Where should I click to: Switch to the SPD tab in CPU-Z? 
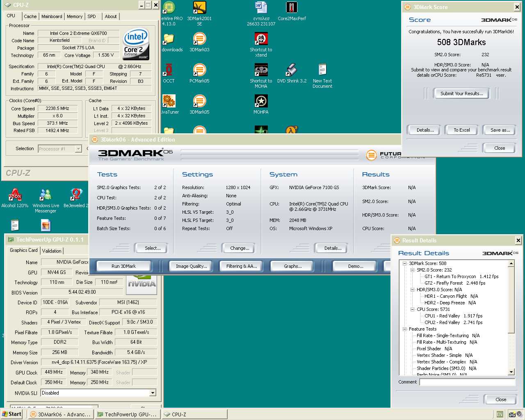pos(92,16)
